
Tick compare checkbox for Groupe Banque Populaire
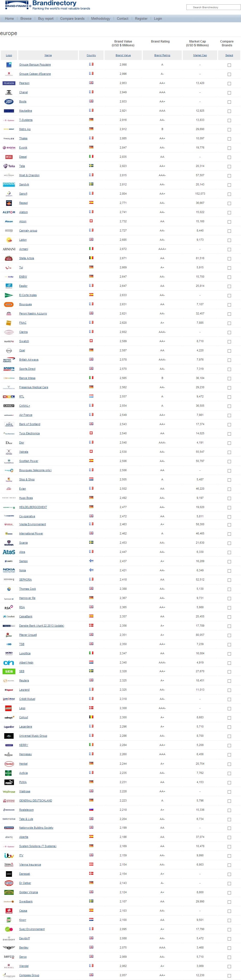pyautogui.click(x=229, y=65)
